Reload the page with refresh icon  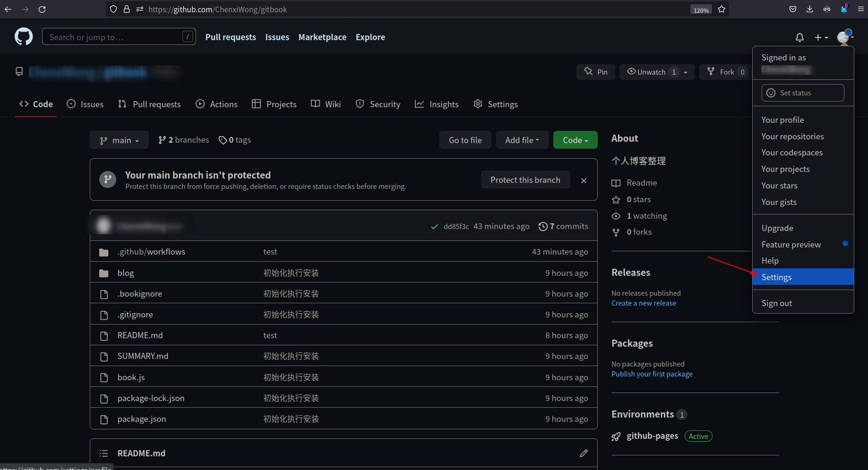(x=42, y=9)
